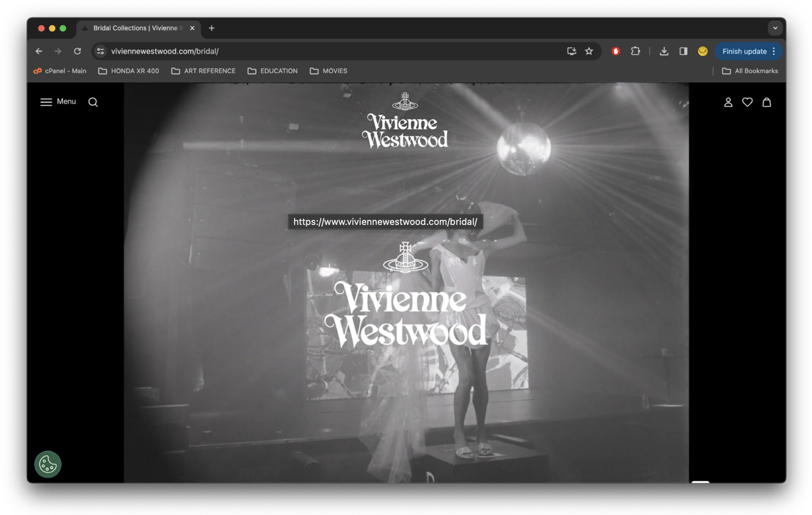Viewport: 812px width, 515px height.
Task: Click the top Vivienne Westwood header logo
Action: click(x=405, y=122)
